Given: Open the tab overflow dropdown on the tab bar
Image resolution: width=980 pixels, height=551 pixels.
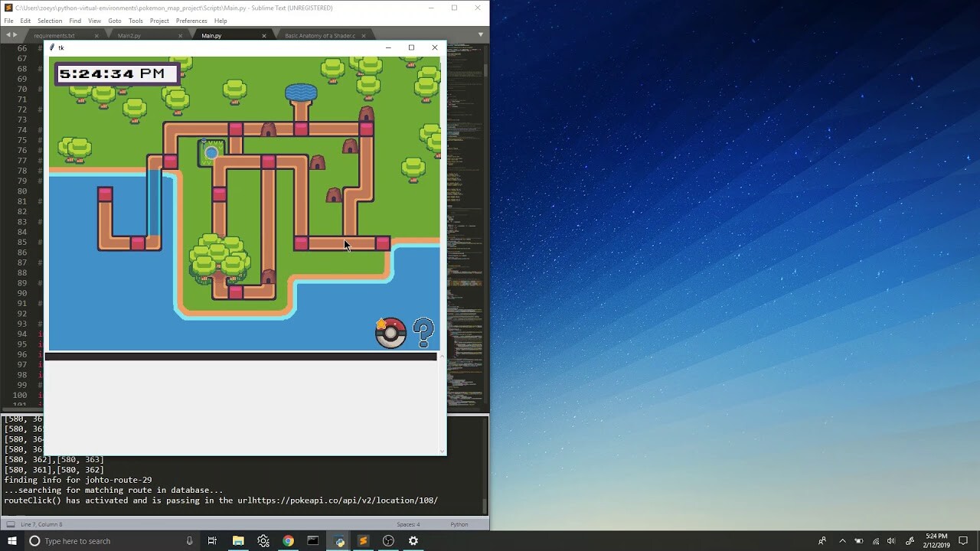Looking at the screenshot, I should click(x=481, y=35).
